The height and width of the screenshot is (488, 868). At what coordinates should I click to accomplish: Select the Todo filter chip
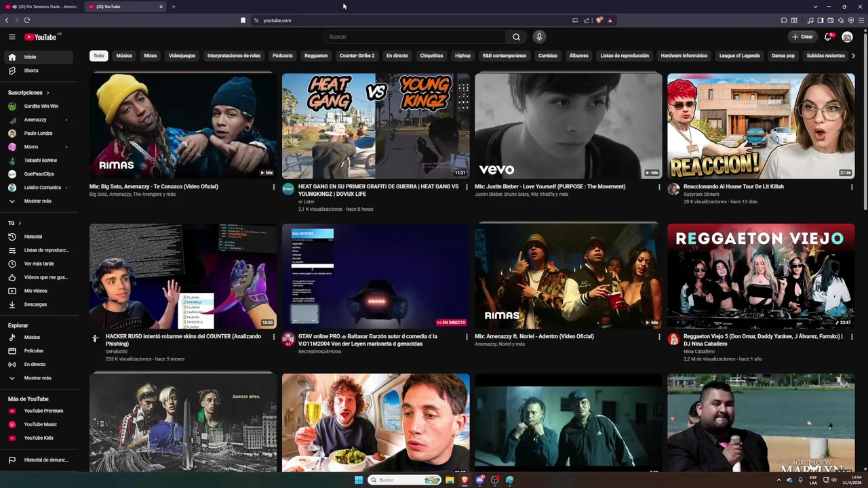[x=99, y=56]
